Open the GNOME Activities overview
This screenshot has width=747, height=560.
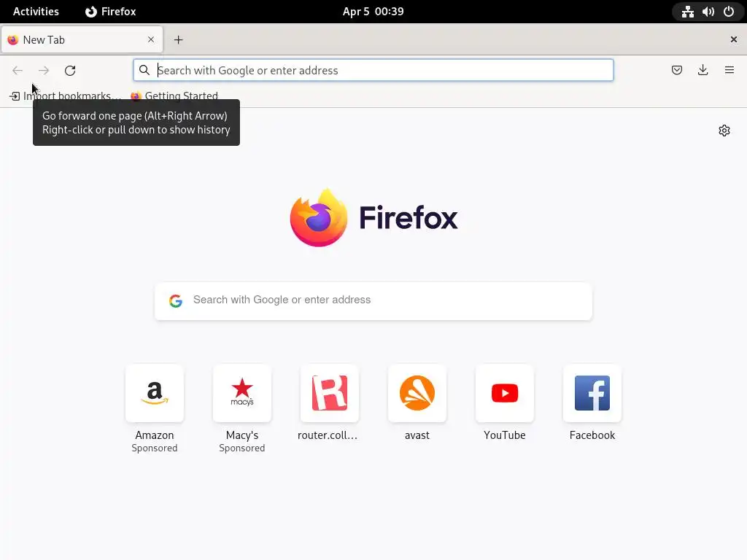click(36, 12)
